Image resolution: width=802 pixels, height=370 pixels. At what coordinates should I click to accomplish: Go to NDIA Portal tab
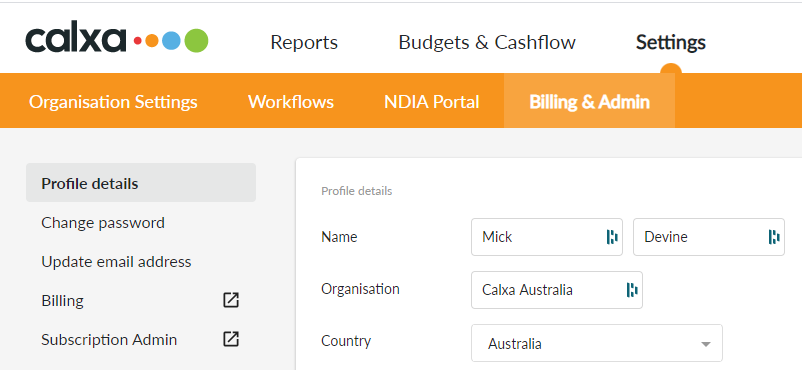click(432, 101)
